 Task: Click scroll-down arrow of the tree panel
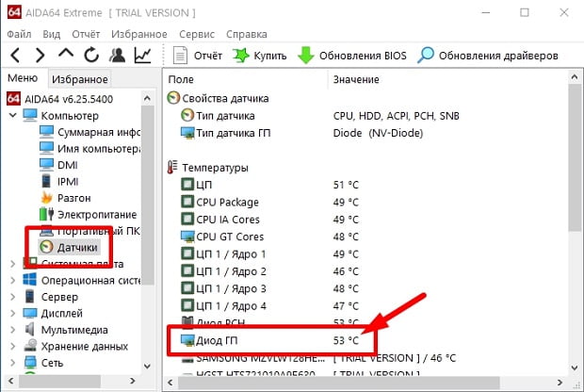tap(148, 367)
